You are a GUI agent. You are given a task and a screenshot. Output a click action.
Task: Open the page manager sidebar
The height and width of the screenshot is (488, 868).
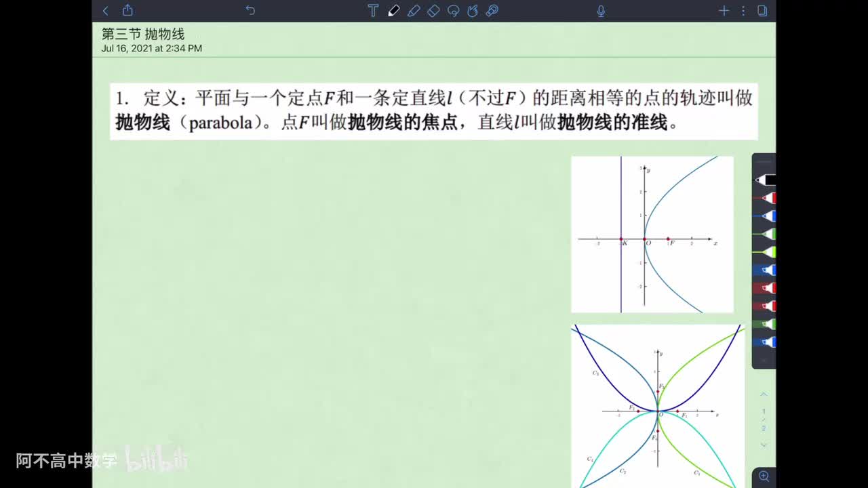pos(762,10)
